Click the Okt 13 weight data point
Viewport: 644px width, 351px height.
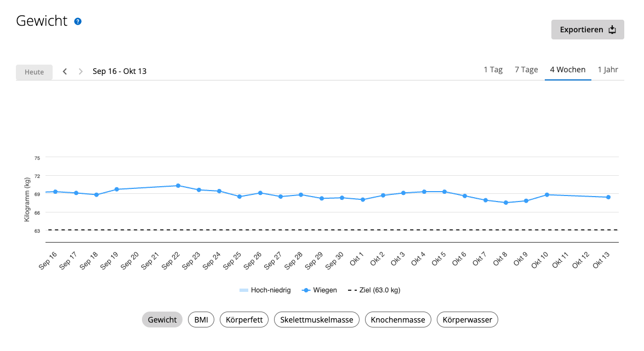point(608,197)
